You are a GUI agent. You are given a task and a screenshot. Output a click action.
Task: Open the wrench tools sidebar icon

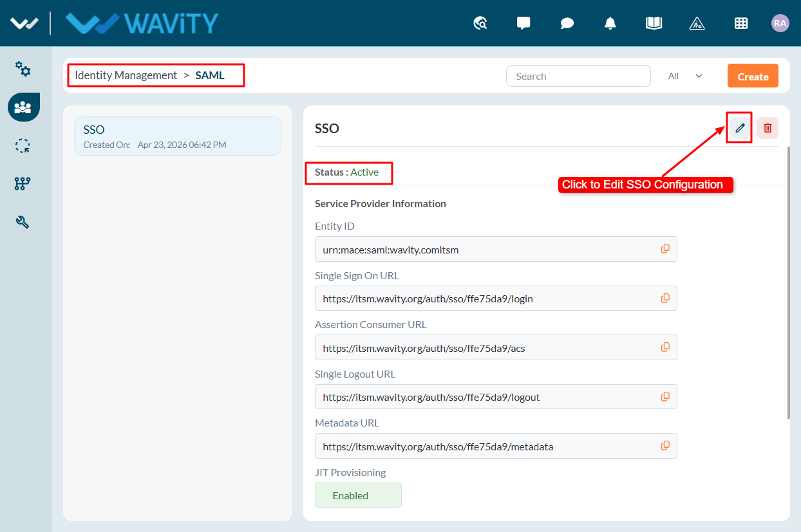pyautogui.click(x=23, y=223)
